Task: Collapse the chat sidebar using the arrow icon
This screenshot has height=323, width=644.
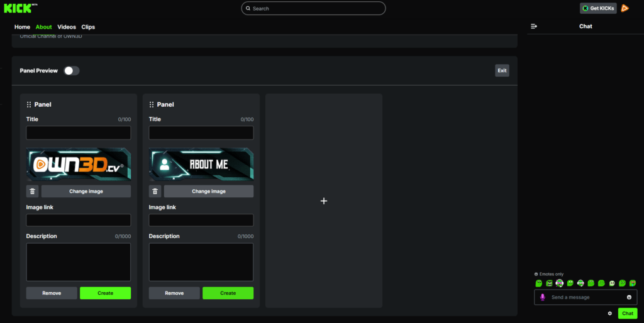Action: 534,26
